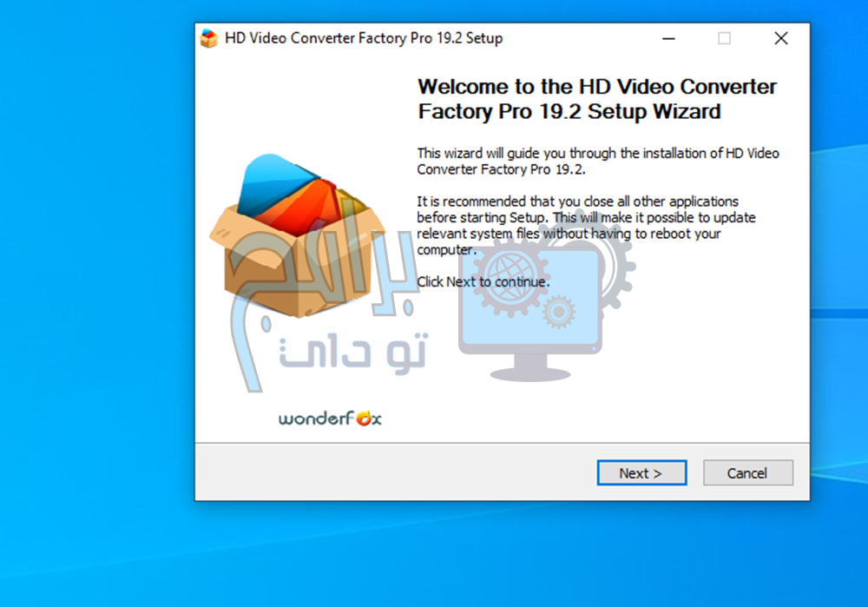Screen dimensions: 868x607
Task: Click the wonderfox brand logo
Action: tap(330, 419)
